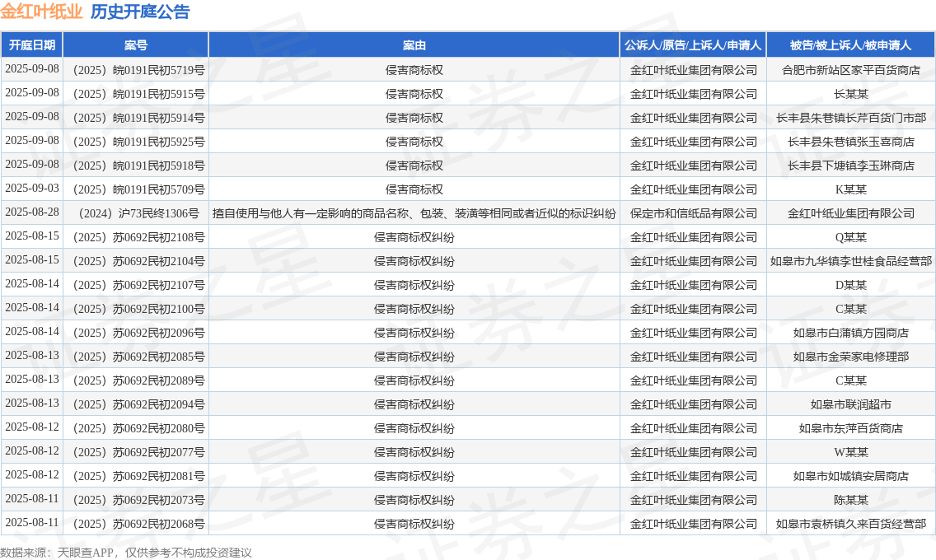Click the long 擅自使用 case cause text
The width and height of the screenshot is (936, 560).
click(x=414, y=213)
